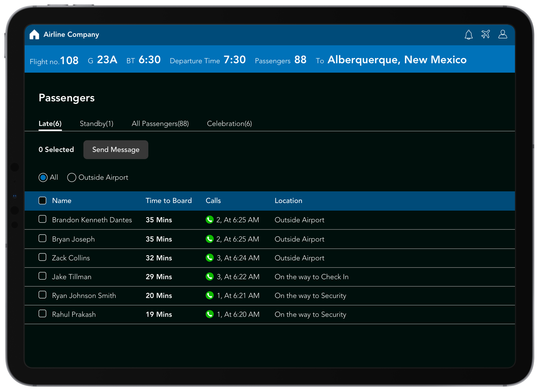Click the airplane flights icon
This screenshot has height=392, width=540.
486,35
